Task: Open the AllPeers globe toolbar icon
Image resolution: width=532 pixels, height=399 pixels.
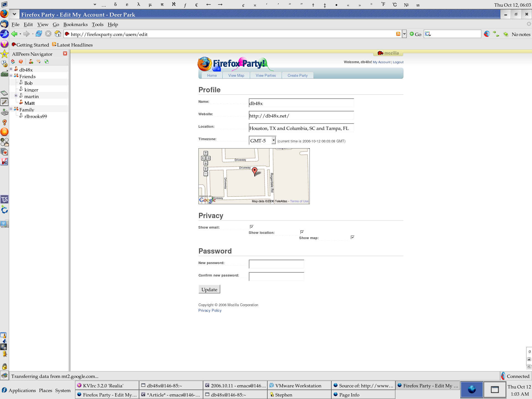Action: tap(487, 34)
